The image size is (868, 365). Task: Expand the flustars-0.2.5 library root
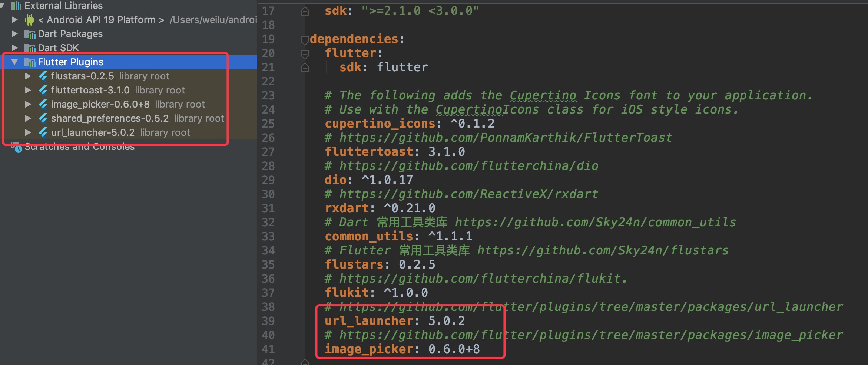(x=28, y=76)
